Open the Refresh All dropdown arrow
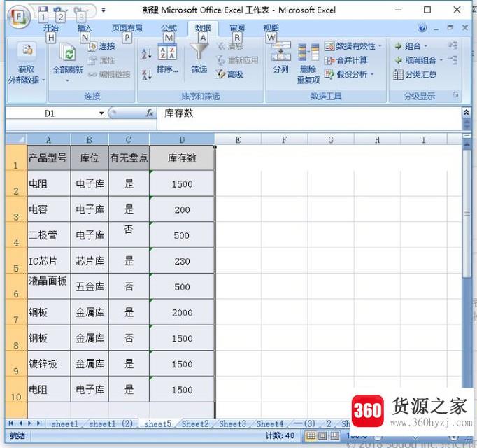This screenshot has width=477, height=448. pyautogui.click(x=67, y=81)
